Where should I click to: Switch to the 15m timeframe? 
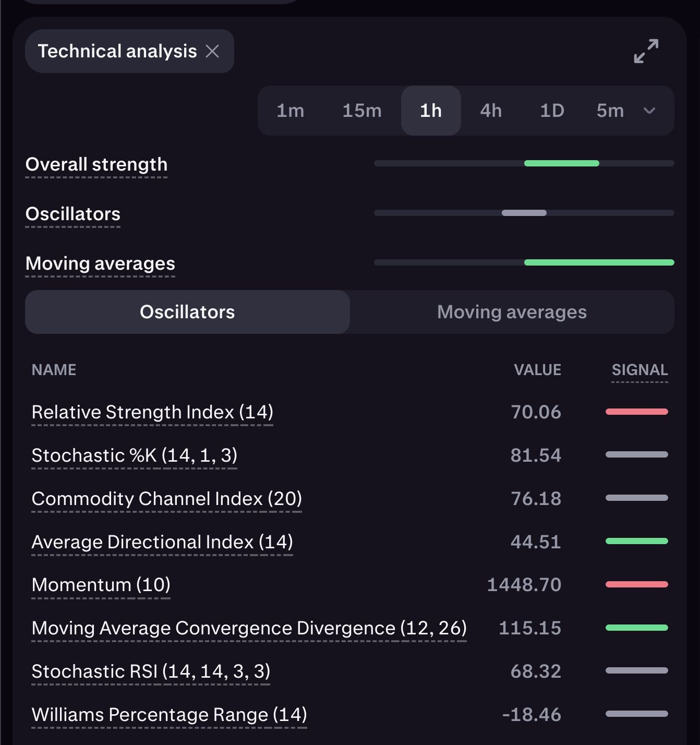(362, 111)
